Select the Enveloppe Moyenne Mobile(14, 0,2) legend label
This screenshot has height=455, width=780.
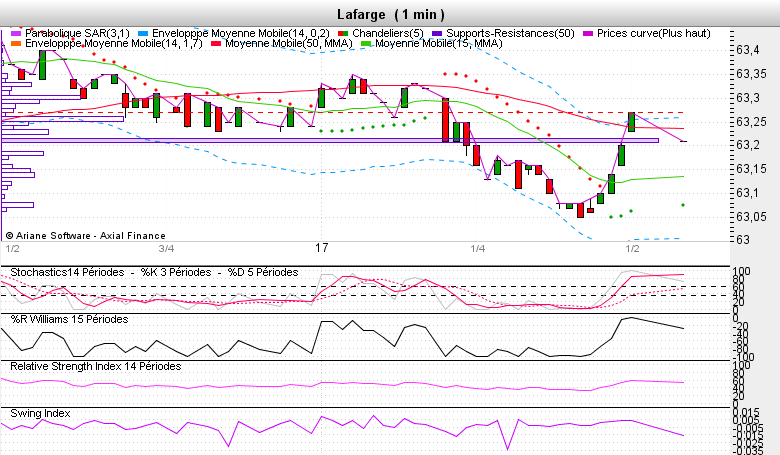[x=241, y=33]
